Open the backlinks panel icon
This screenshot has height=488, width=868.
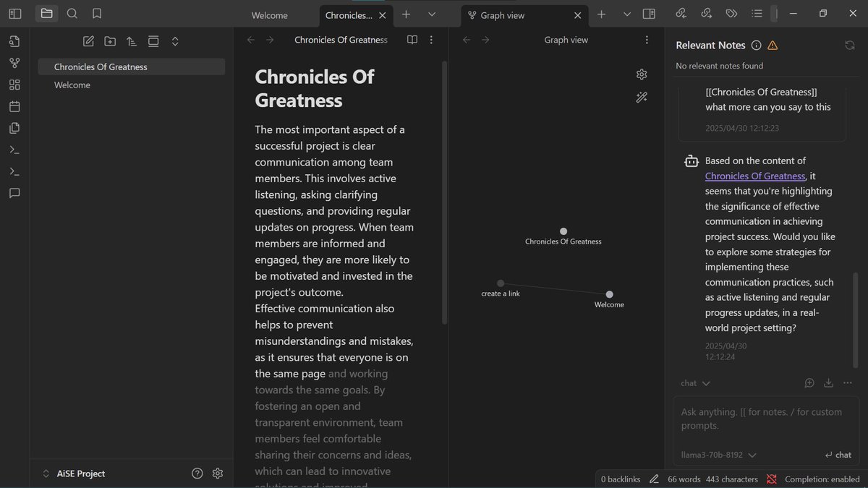(681, 13)
